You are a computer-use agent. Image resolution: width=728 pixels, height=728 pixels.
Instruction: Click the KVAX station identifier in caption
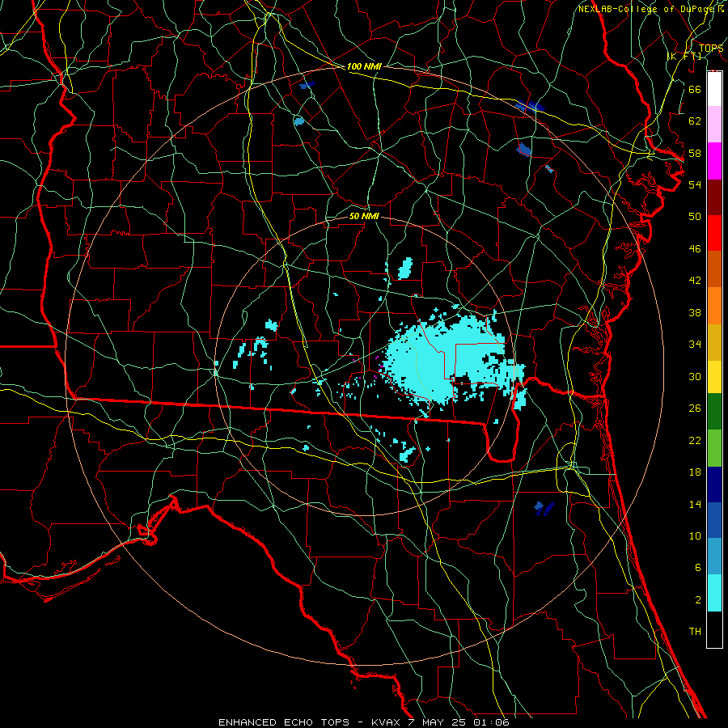point(387,722)
